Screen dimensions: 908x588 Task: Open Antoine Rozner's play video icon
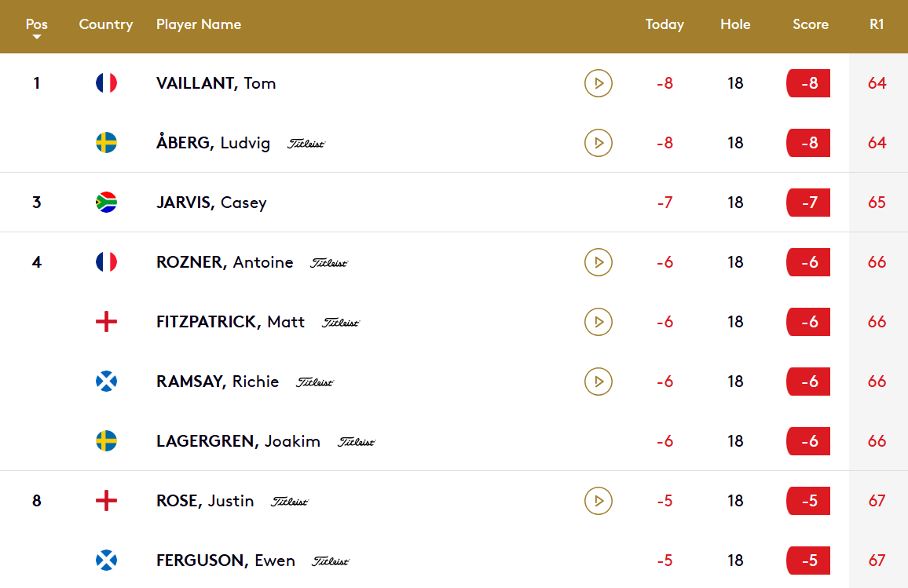(x=599, y=262)
